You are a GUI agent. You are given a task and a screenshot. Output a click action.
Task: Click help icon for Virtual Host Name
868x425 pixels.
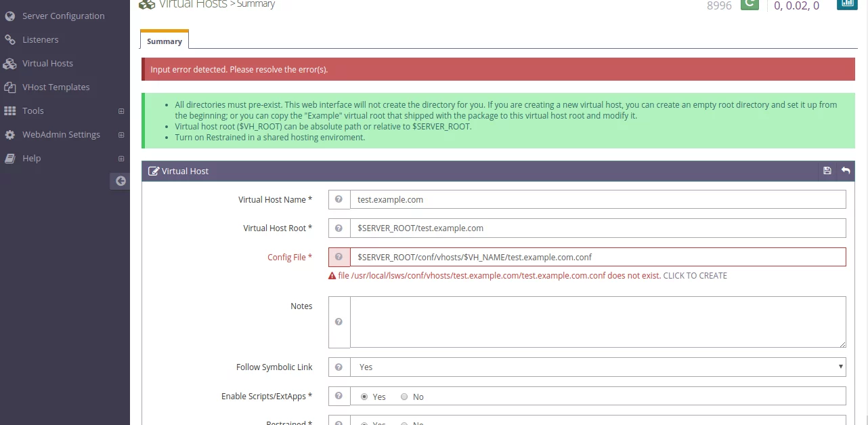(339, 199)
